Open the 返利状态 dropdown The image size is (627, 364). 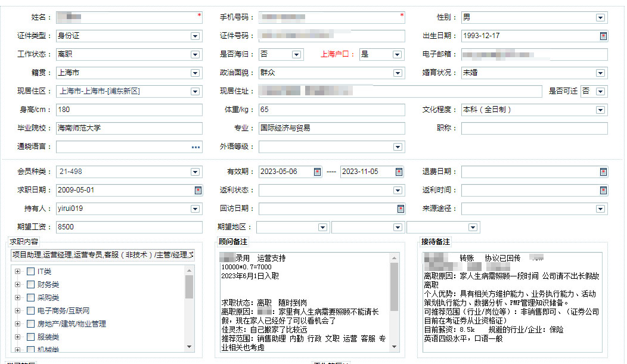398,190
